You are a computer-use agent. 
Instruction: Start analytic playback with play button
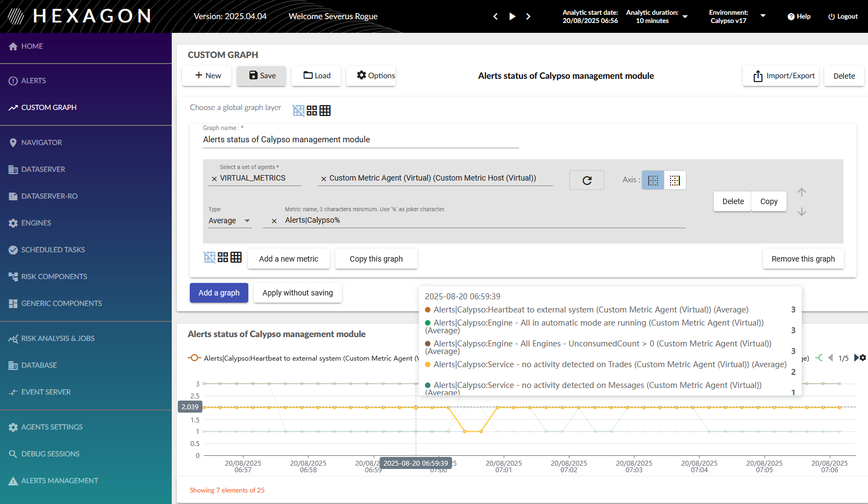(x=512, y=16)
